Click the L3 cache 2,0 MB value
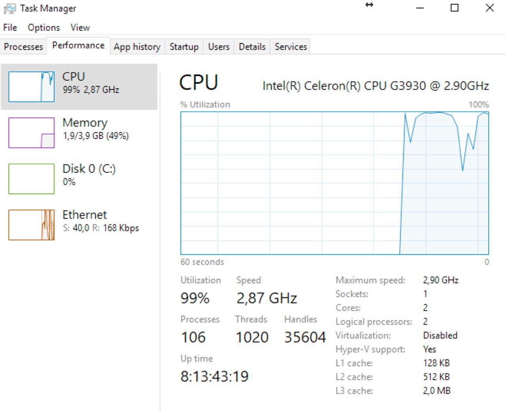The width and height of the screenshot is (506, 420). (x=437, y=391)
